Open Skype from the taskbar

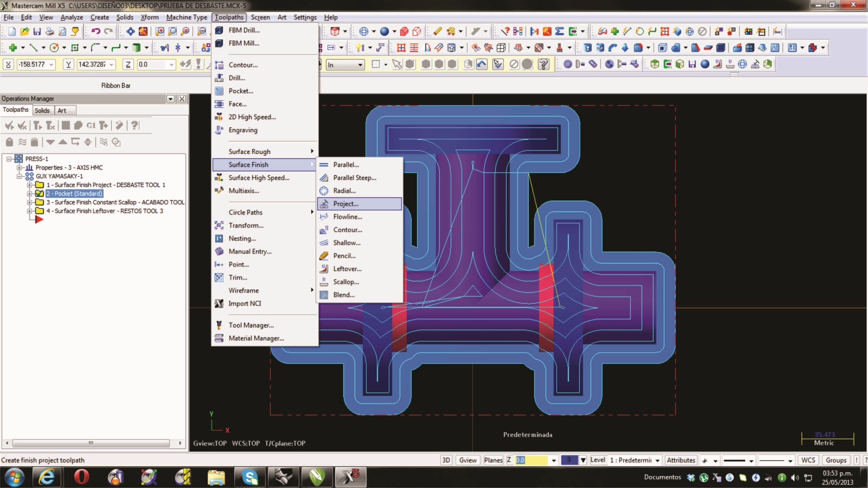coord(250,477)
